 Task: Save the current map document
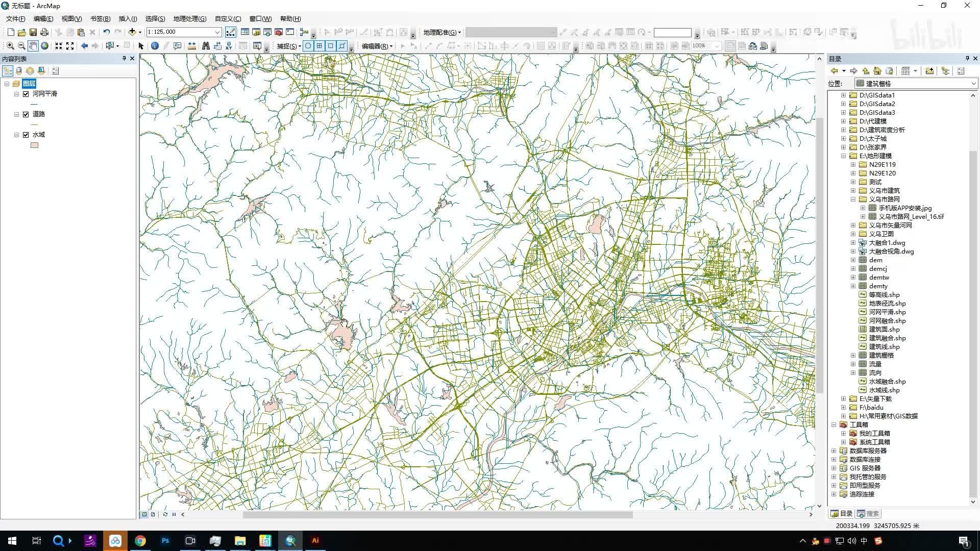coord(33,32)
